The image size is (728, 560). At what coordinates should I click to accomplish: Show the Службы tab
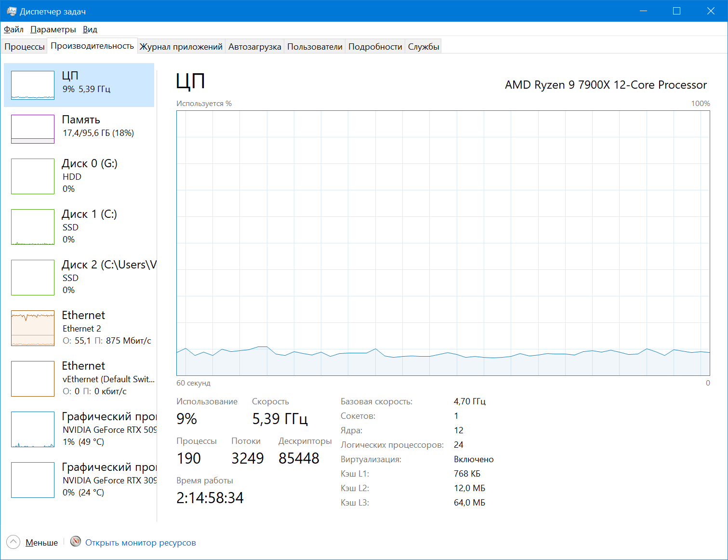pyautogui.click(x=424, y=47)
